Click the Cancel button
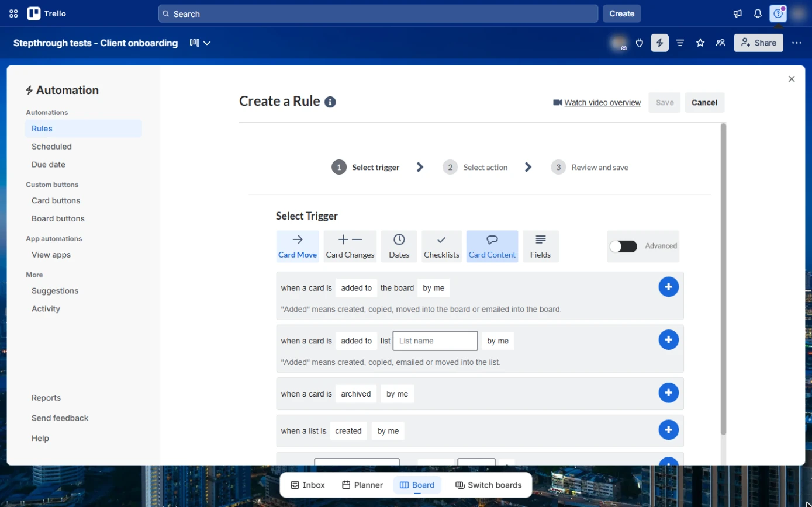Image resolution: width=812 pixels, height=507 pixels. pyautogui.click(x=704, y=102)
